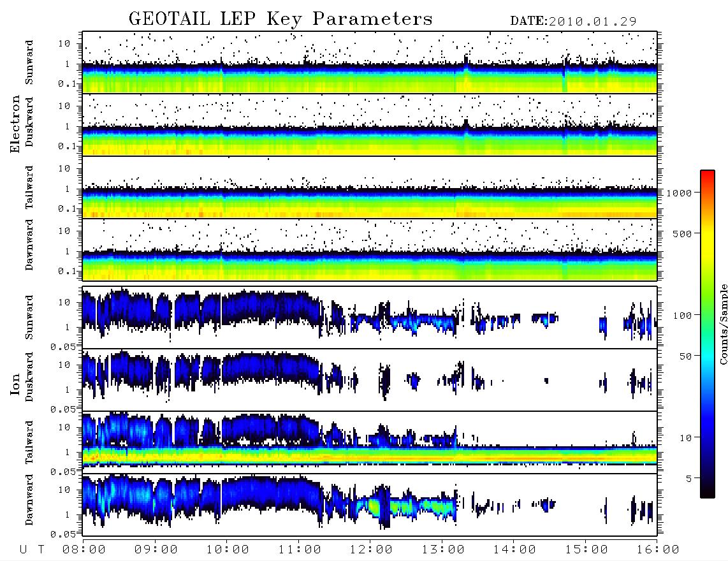Click the 13:00 time axis label
Viewport: 728px width, 561px height.
click(443, 550)
